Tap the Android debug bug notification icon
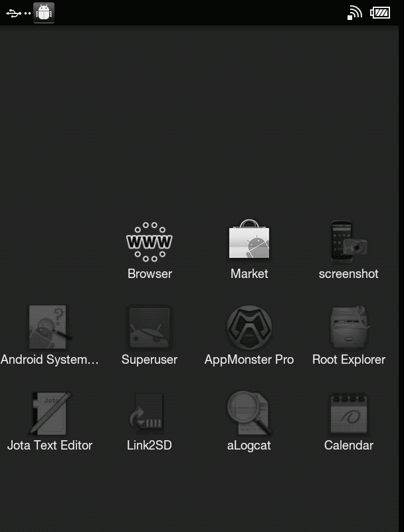The image size is (404, 532). [x=44, y=13]
